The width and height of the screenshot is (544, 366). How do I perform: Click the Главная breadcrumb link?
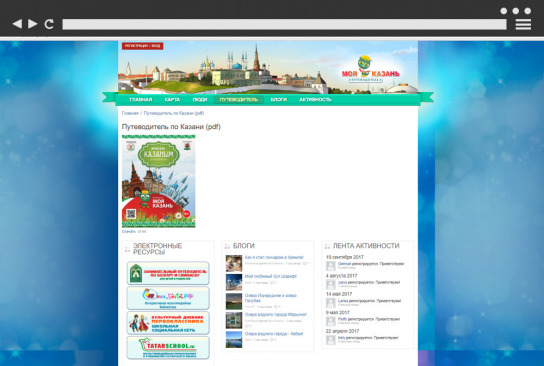pyautogui.click(x=130, y=113)
